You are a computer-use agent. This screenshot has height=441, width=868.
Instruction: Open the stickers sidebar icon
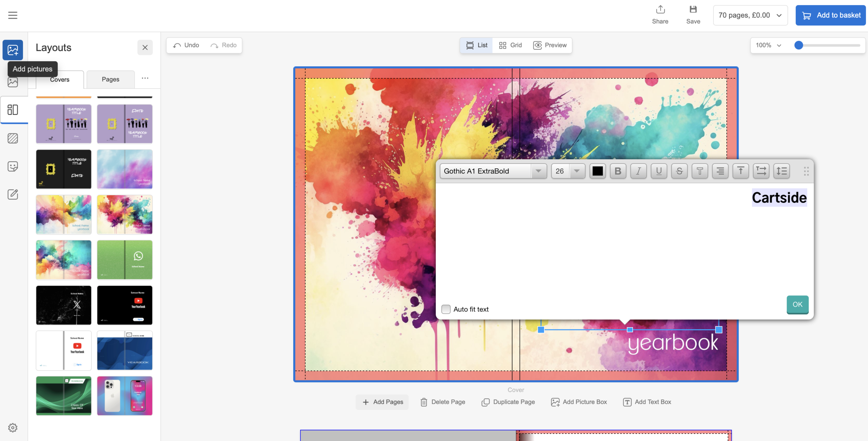point(13,166)
